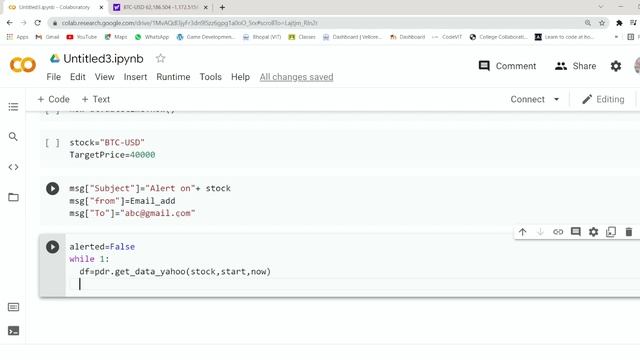Click the execution bracket of stock cell
Viewport: 640px width, 360px height.
(x=52, y=142)
